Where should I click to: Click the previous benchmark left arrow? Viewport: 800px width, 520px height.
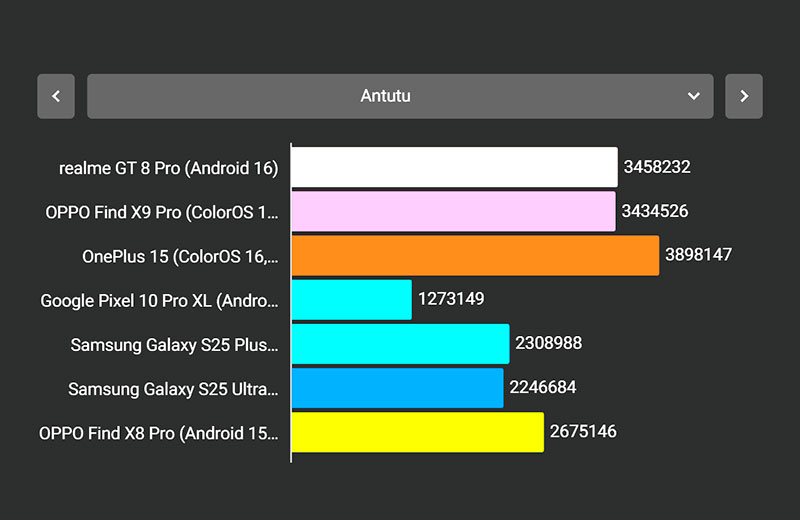point(56,96)
